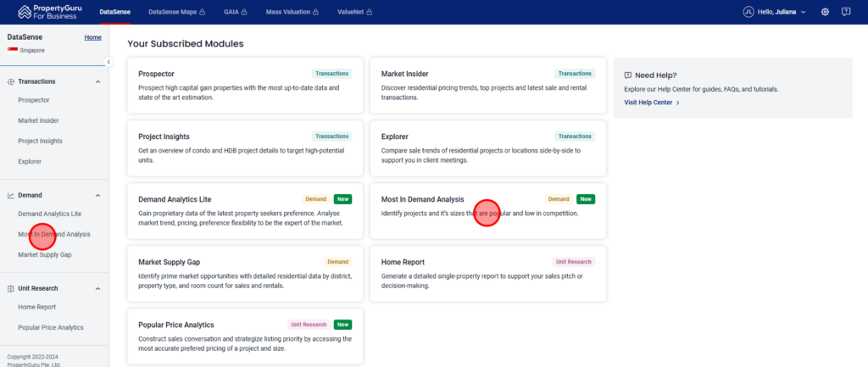Open Prospector in the sidebar
The width and height of the screenshot is (868, 367).
point(34,100)
